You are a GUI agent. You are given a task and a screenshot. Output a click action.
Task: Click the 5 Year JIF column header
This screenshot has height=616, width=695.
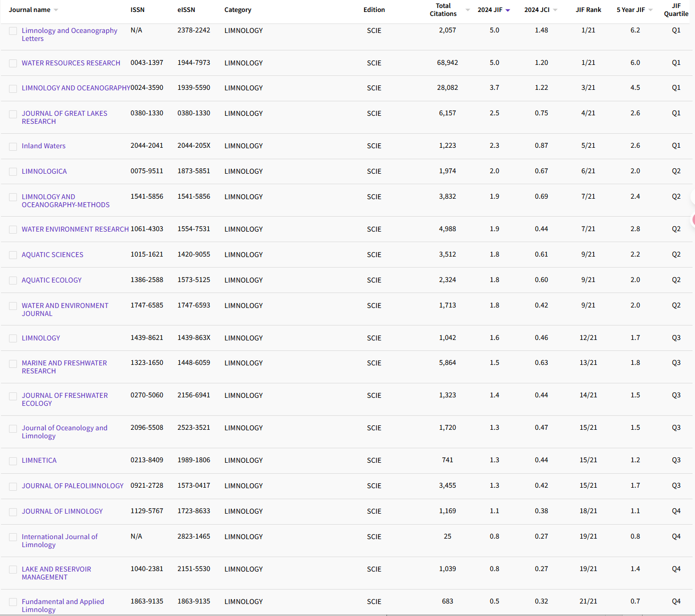coord(631,10)
